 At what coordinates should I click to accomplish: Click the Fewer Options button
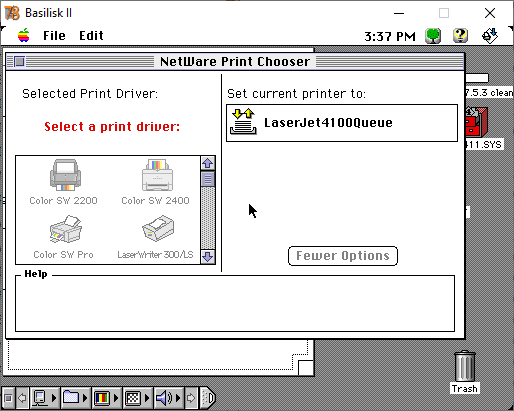click(x=343, y=256)
